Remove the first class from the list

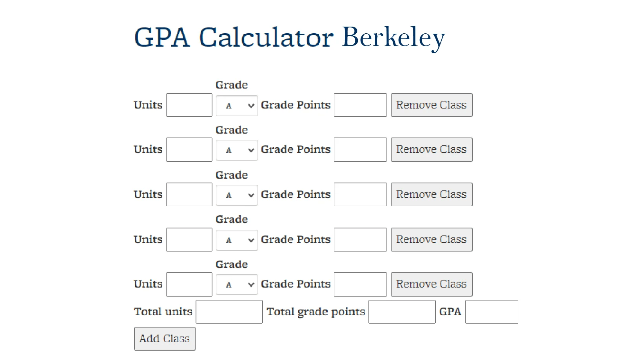click(x=431, y=105)
